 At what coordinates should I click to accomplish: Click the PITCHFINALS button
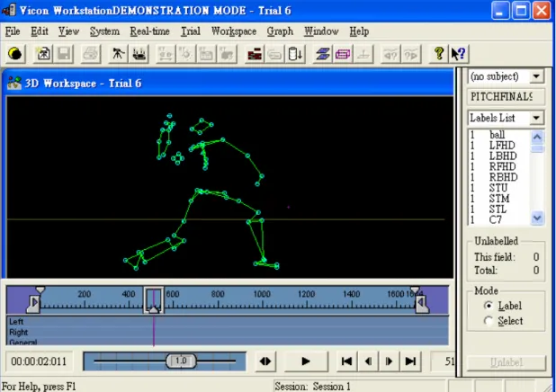(x=506, y=96)
